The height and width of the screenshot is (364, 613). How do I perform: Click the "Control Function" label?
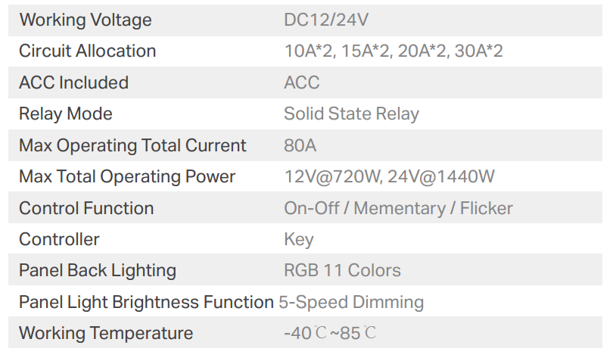pyautogui.click(x=86, y=208)
